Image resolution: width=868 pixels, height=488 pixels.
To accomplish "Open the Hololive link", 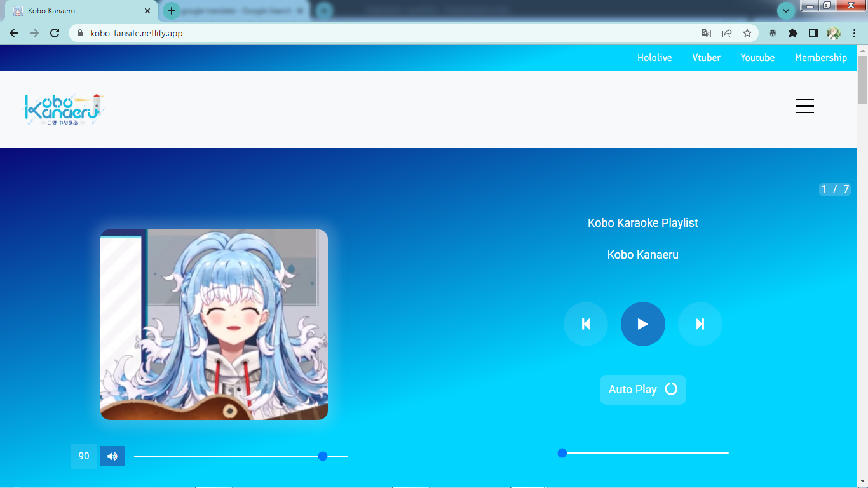I will 654,58.
